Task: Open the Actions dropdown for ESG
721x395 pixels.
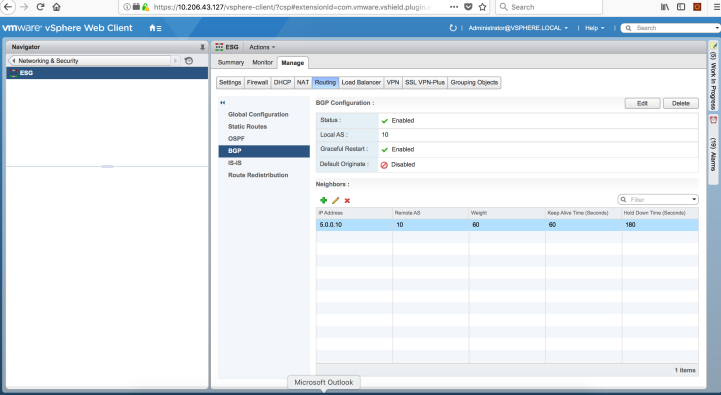Action: pyautogui.click(x=262, y=47)
